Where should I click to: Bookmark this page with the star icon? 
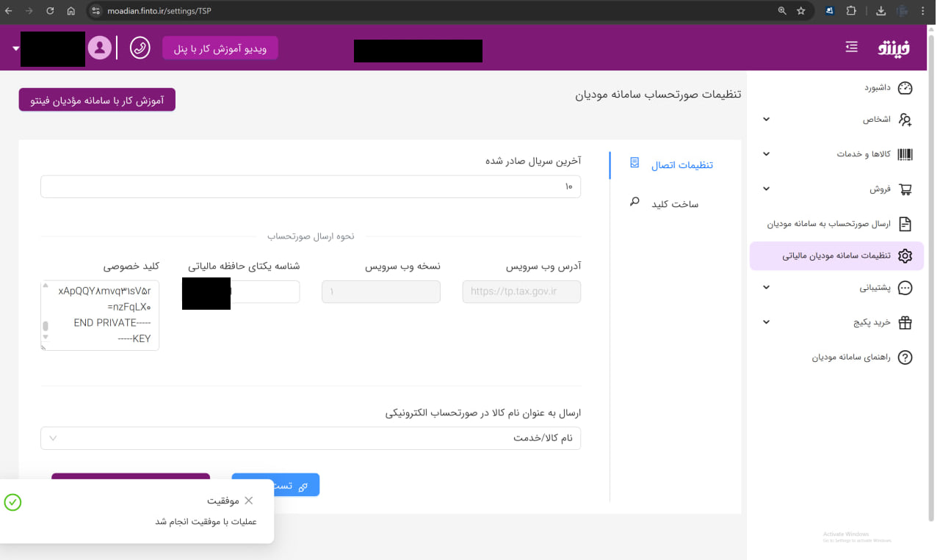801,11
